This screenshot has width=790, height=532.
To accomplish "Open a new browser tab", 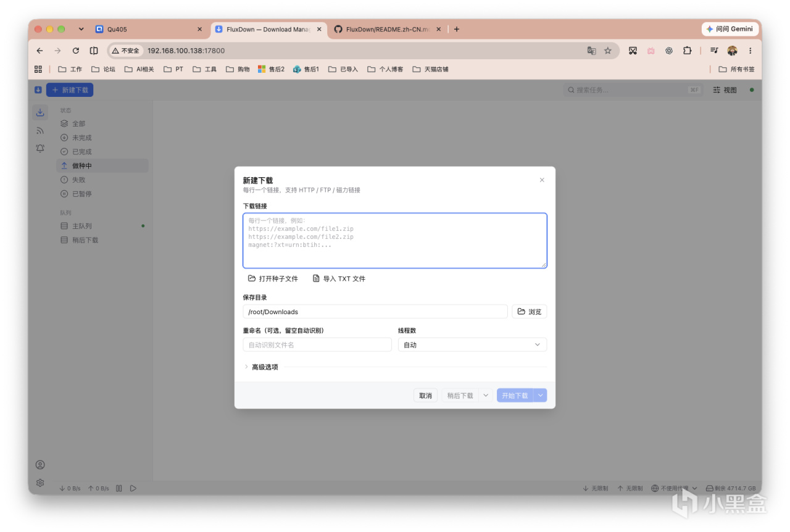I will 457,29.
